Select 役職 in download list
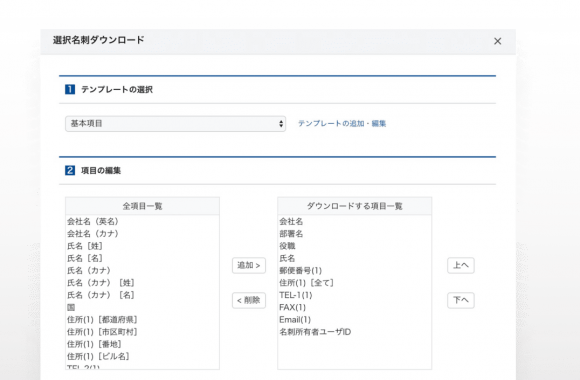 pyautogui.click(x=354, y=246)
